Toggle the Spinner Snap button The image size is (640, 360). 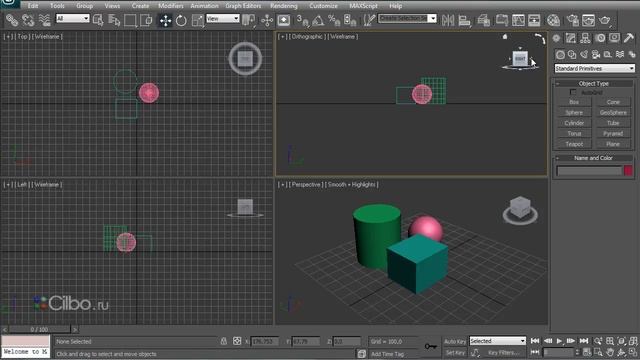point(350,20)
